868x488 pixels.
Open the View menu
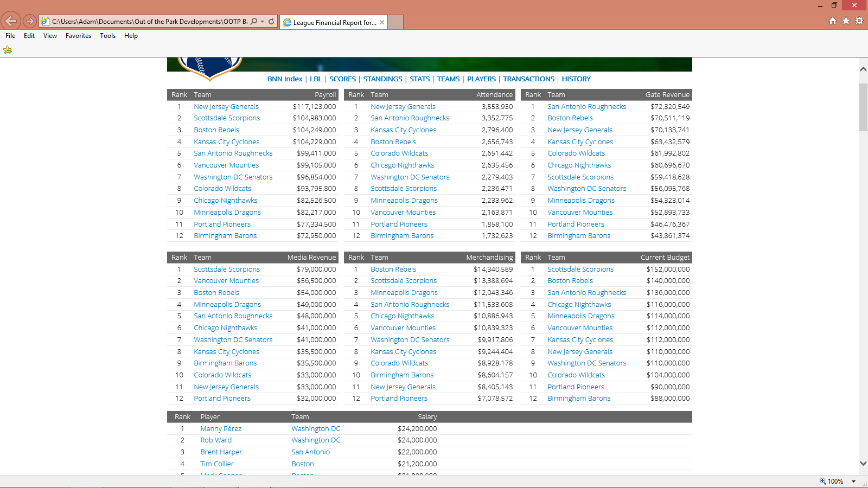tap(50, 36)
